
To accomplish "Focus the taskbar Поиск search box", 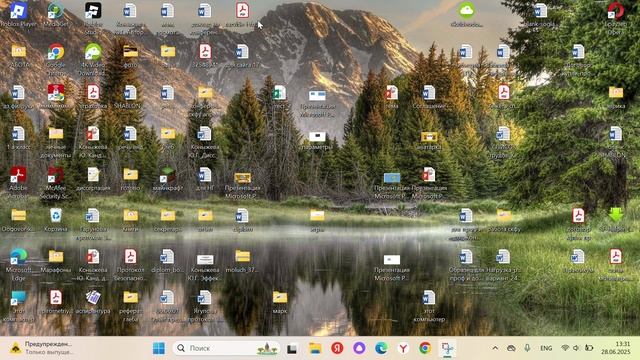I will click(x=226, y=348).
